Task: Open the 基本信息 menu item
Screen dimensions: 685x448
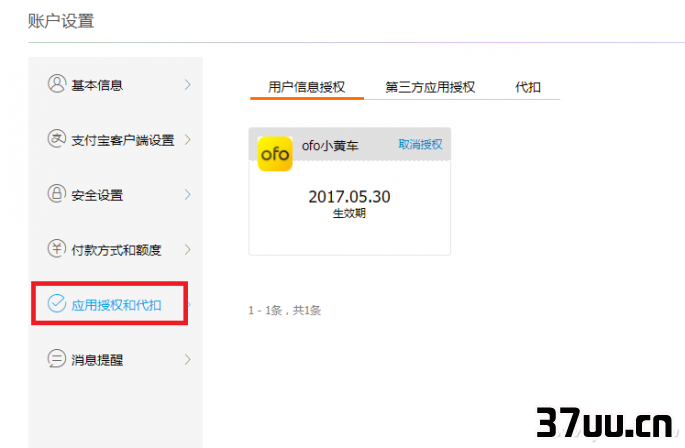Action: pos(116,85)
